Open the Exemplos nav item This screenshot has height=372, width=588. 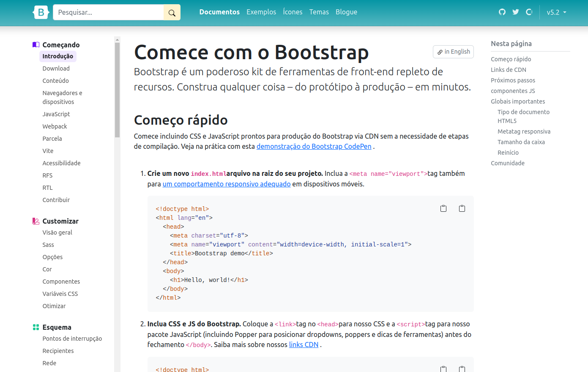point(261,12)
